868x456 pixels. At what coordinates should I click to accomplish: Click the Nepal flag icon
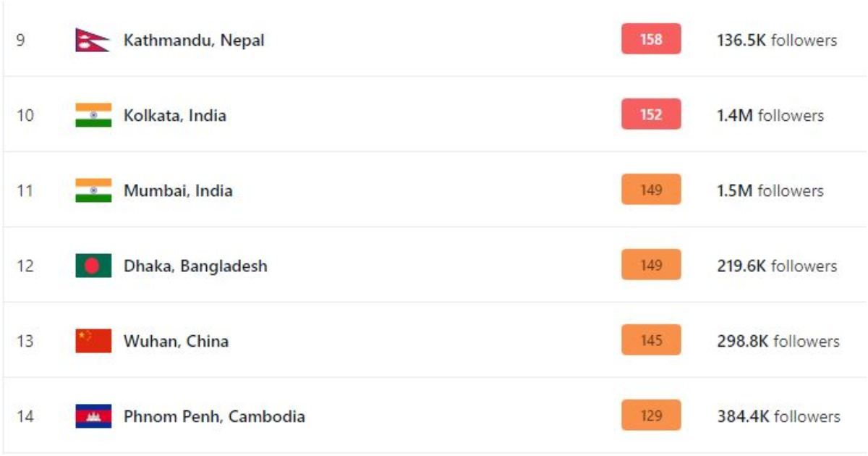[93, 40]
